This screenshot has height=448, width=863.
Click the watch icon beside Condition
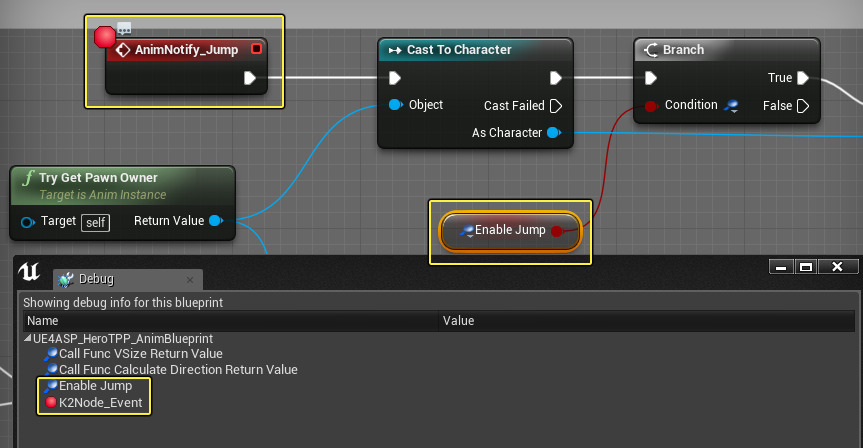(x=732, y=106)
